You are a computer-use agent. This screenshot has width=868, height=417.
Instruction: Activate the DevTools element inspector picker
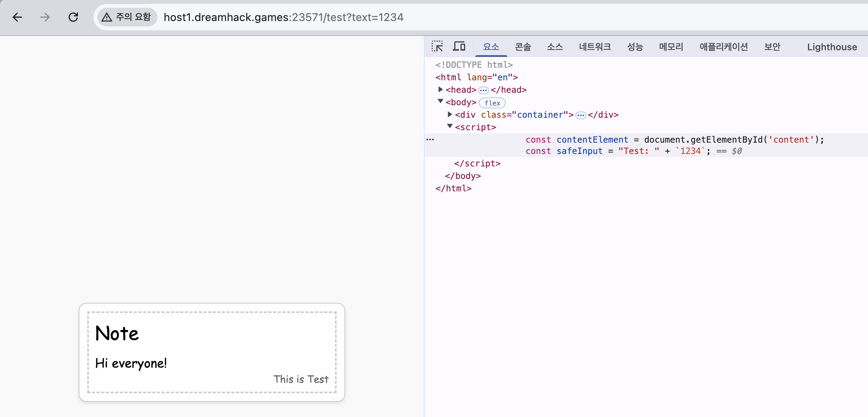437,46
